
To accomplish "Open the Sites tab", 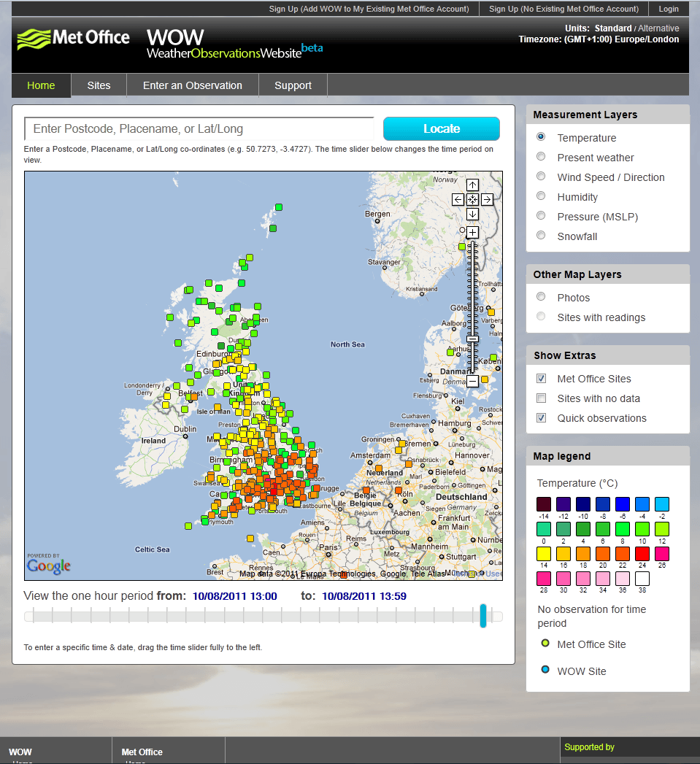I will [x=99, y=85].
